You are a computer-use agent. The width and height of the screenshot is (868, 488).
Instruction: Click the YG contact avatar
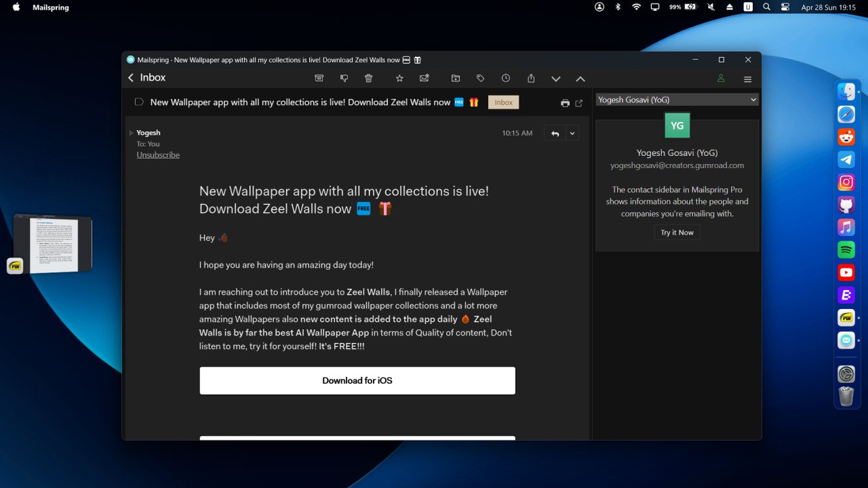(x=677, y=126)
